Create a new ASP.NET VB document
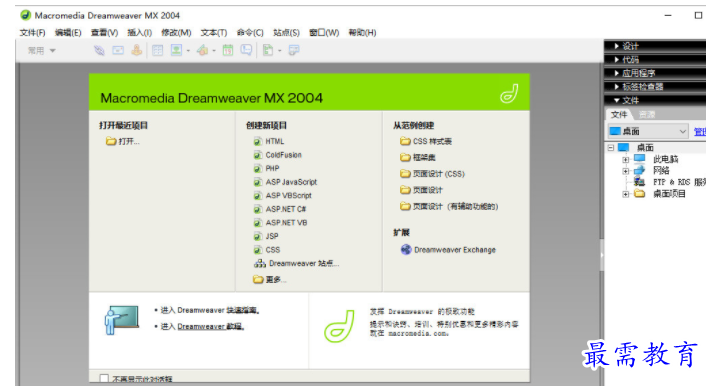This screenshot has width=706, height=386. (281, 223)
